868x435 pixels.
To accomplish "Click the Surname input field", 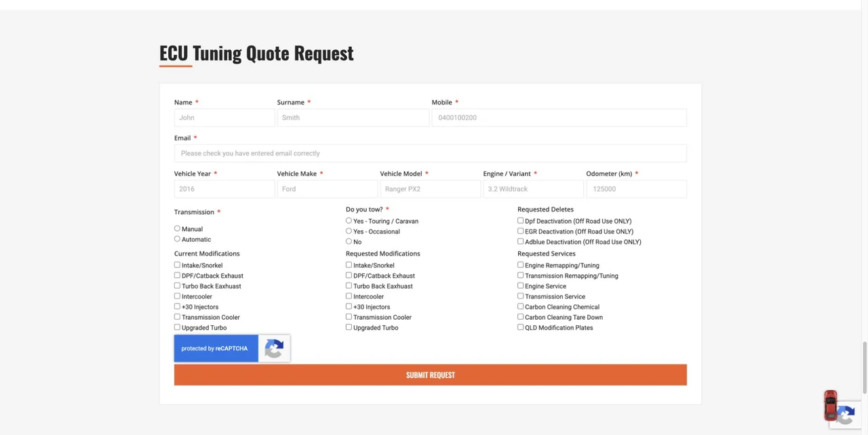I will pos(353,118).
